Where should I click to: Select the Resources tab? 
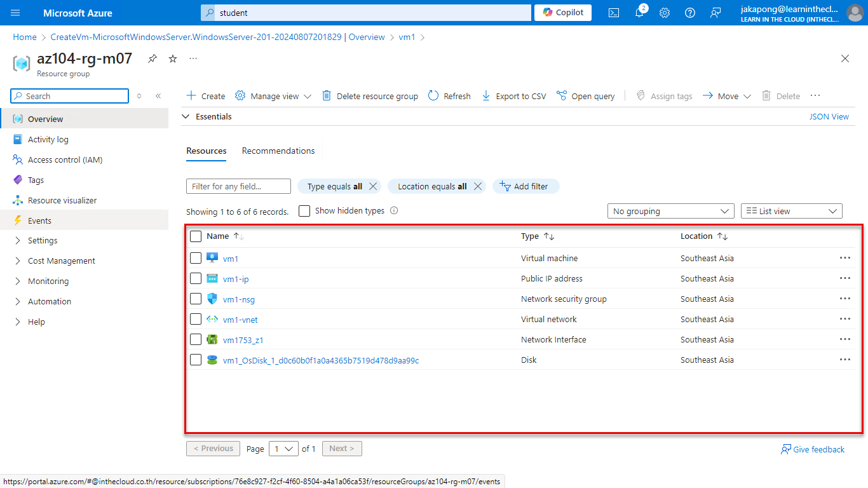207,151
